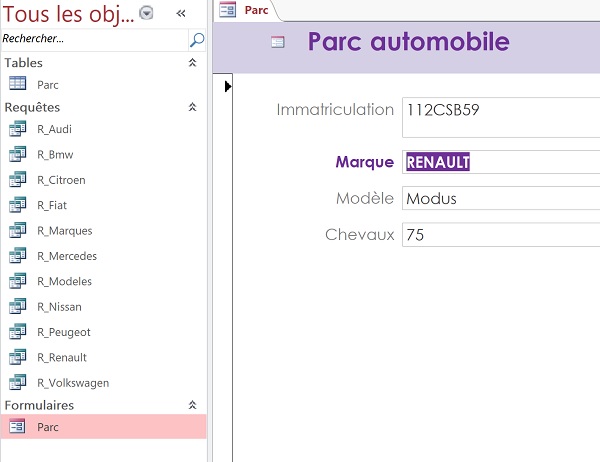This screenshot has height=462, width=600.
Task: Select the R_Renault query icon
Action: click(18, 357)
